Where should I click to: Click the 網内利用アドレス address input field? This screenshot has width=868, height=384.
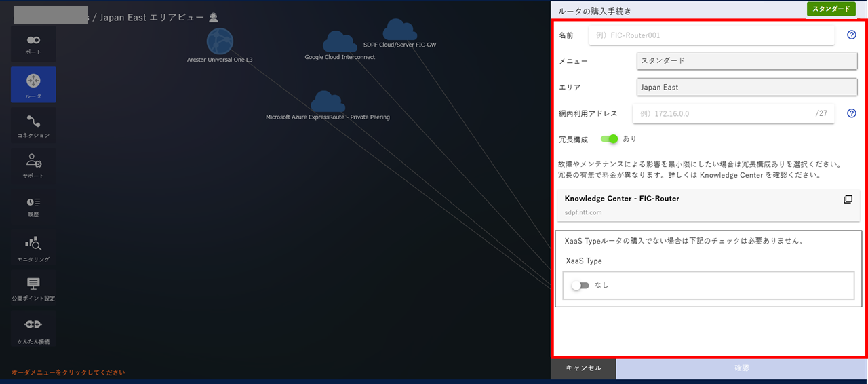[733, 113]
